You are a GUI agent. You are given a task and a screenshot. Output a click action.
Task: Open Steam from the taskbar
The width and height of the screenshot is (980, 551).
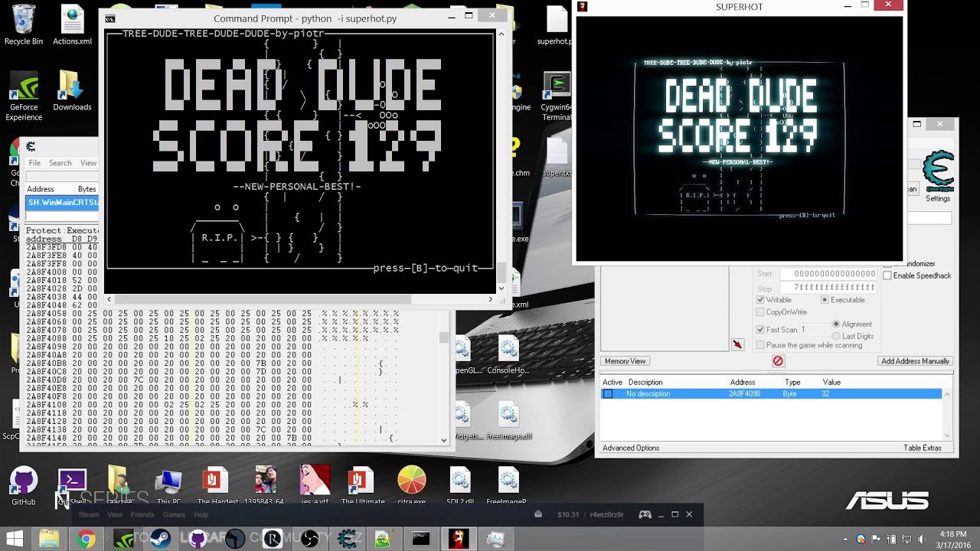click(x=160, y=539)
